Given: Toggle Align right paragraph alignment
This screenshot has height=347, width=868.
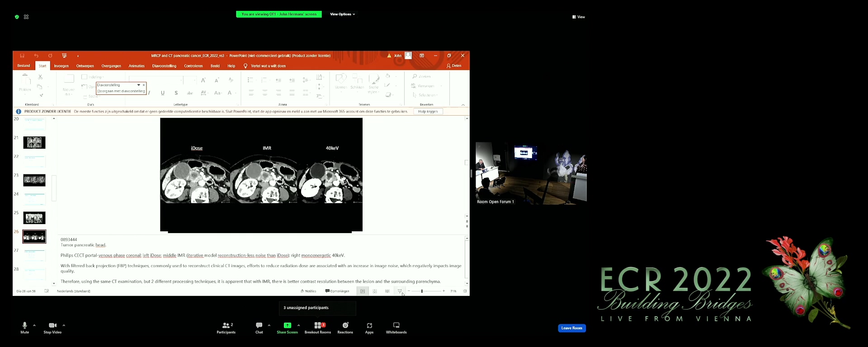Looking at the screenshot, I should click(278, 93).
